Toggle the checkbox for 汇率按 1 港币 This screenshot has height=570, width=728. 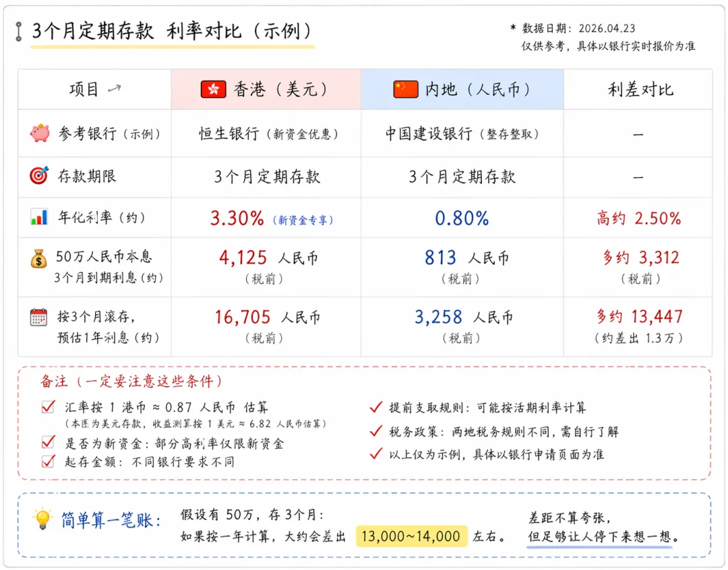pos(49,407)
